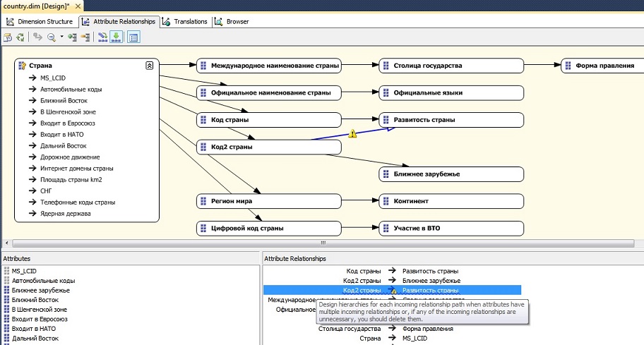The height and width of the screenshot is (345, 644).
Task: Select Входит в НАТО inside the Страна node
Action: (x=61, y=135)
